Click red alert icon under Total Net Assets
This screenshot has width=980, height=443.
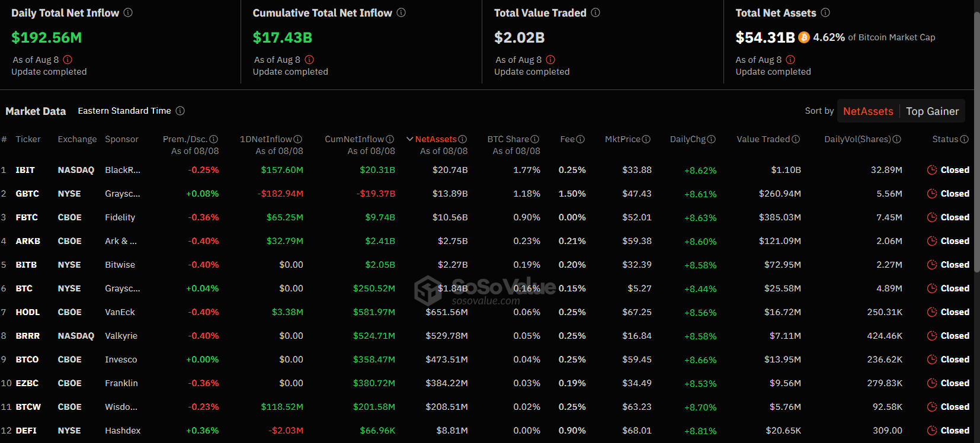coord(790,60)
